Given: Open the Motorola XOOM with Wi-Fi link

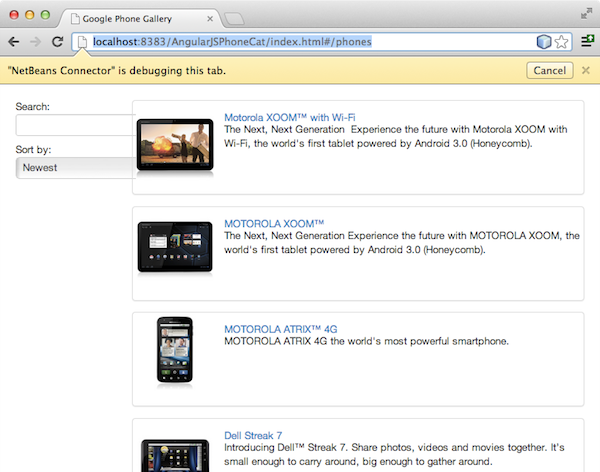Looking at the screenshot, I should (289, 117).
